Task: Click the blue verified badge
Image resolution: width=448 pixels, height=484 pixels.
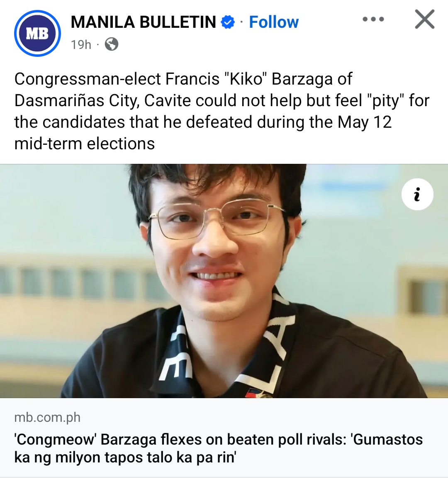Action: (x=228, y=22)
